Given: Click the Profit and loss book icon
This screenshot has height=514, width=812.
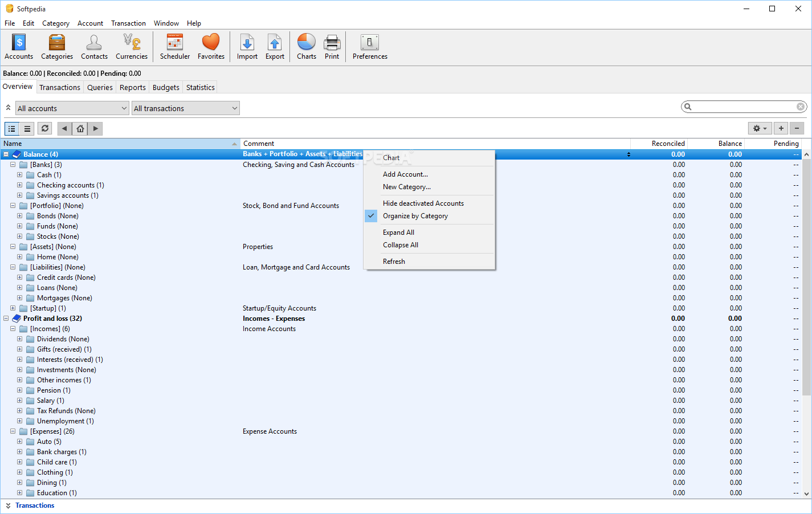Looking at the screenshot, I should point(17,319).
